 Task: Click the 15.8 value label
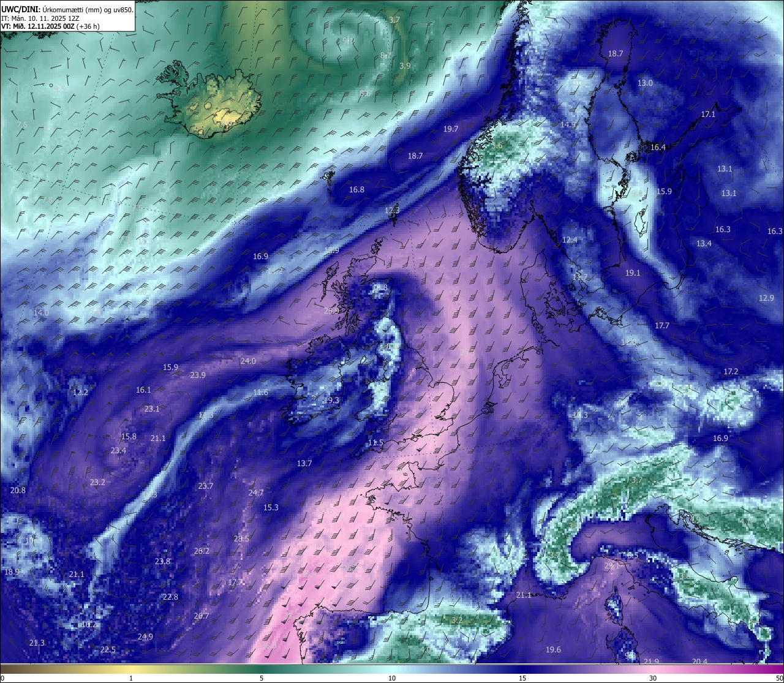[129, 436]
